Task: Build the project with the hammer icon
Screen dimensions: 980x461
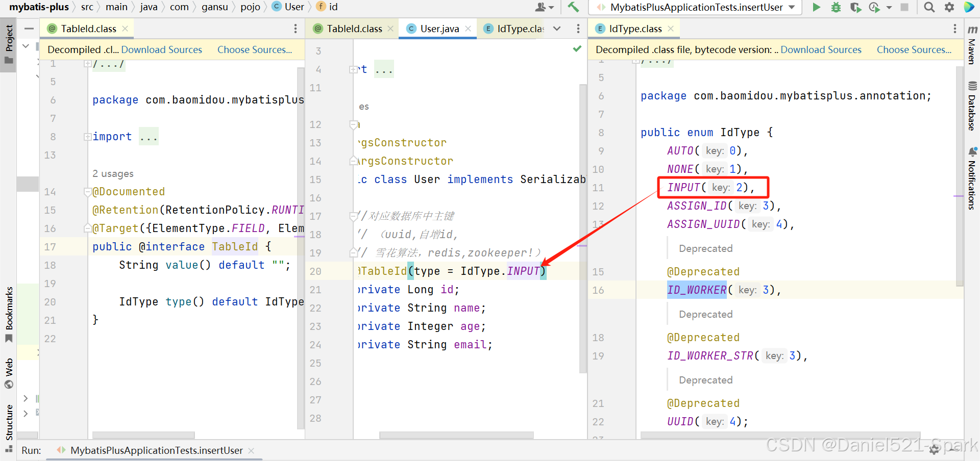Action: 573,7
